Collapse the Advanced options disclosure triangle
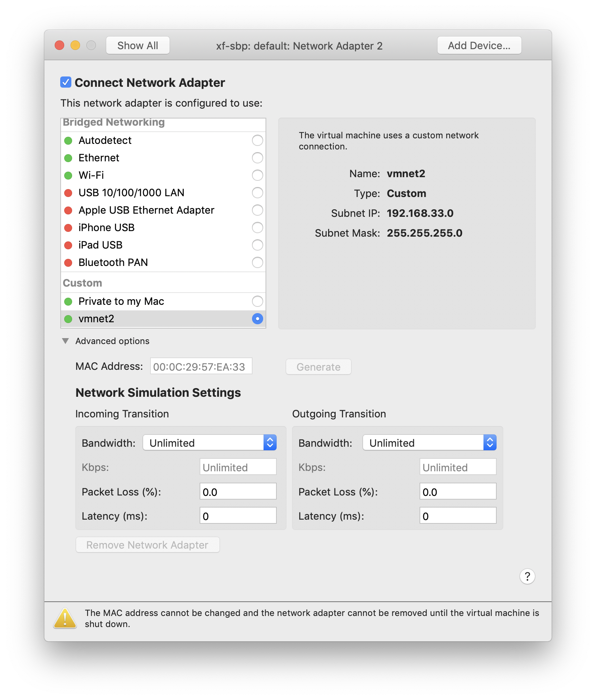This screenshot has height=700, width=596. coord(66,341)
